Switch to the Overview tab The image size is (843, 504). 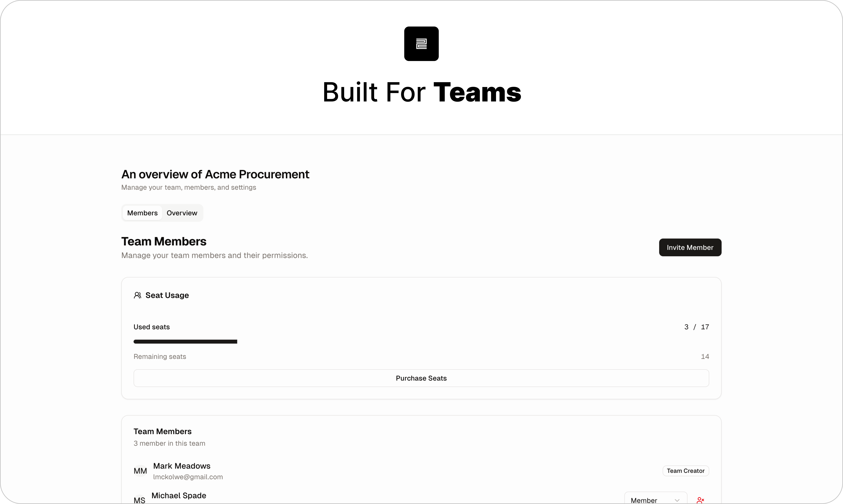[182, 213]
